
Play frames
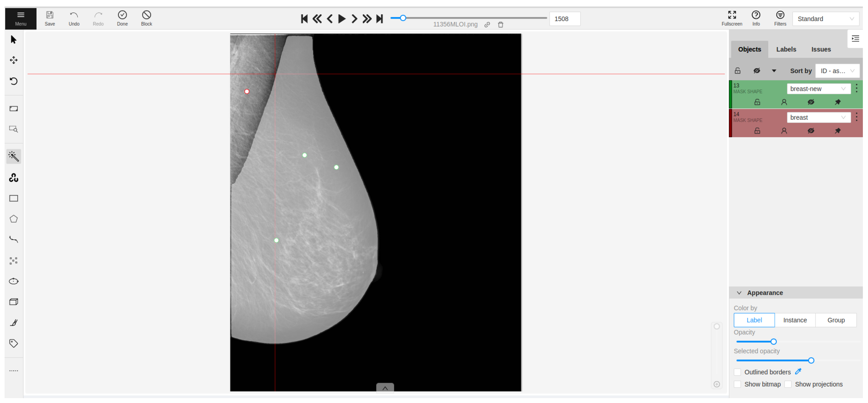tap(342, 19)
